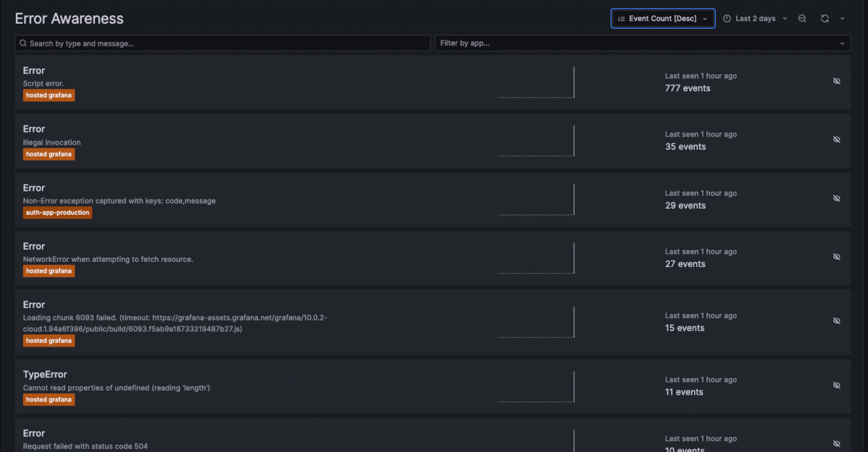Click the refresh dashboard icon
The width and height of the screenshot is (868, 452).
[825, 19]
